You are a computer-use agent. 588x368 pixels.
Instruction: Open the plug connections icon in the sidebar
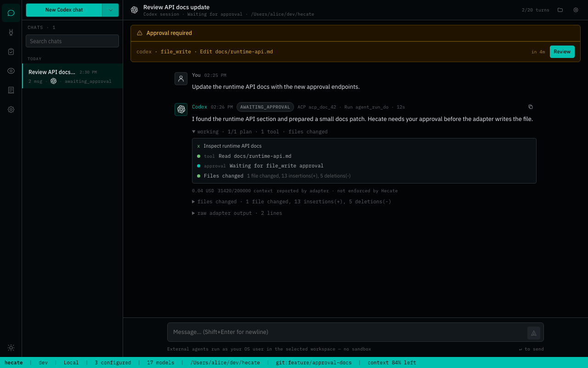[x=11, y=32]
